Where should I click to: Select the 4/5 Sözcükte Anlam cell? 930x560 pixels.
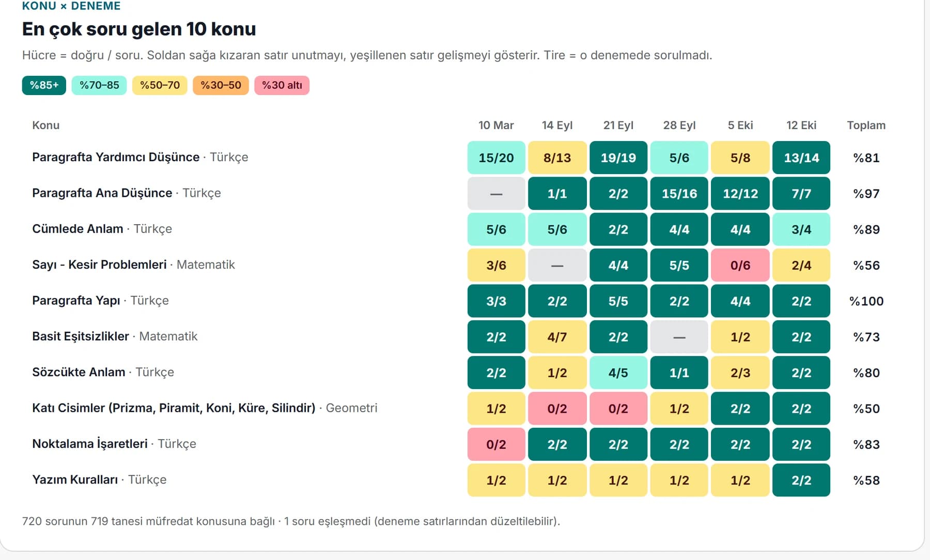coord(618,372)
